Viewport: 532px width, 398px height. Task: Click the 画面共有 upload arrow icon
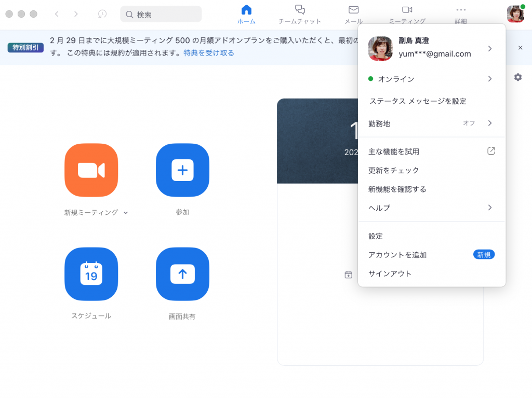coord(182,274)
